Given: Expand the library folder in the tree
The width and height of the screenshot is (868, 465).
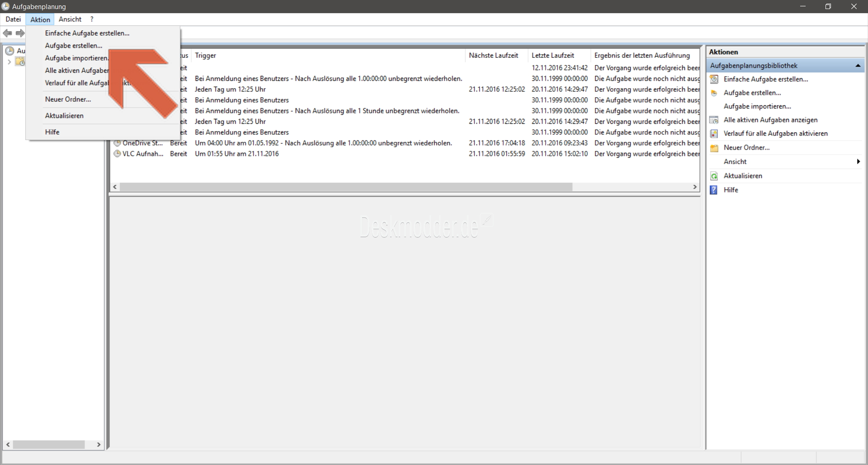Looking at the screenshot, I should point(9,62).
